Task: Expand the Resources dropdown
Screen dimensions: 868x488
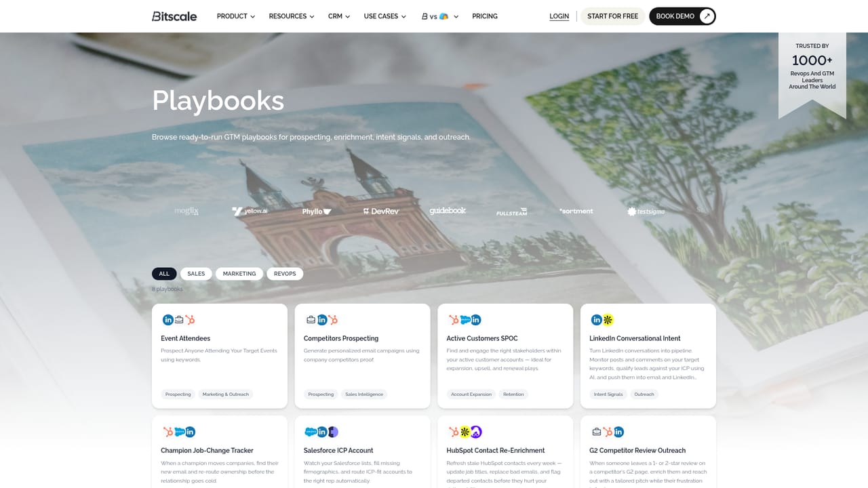Action: 292,16
